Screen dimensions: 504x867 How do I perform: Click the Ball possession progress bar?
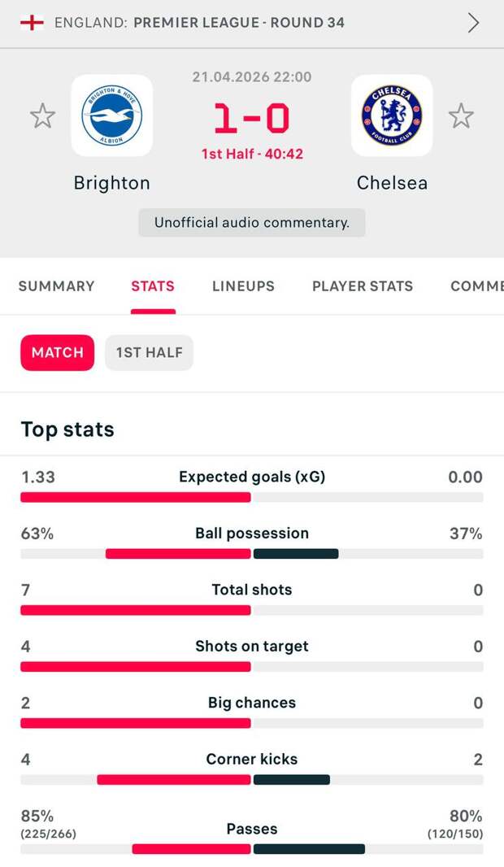[x=252, y=554]
